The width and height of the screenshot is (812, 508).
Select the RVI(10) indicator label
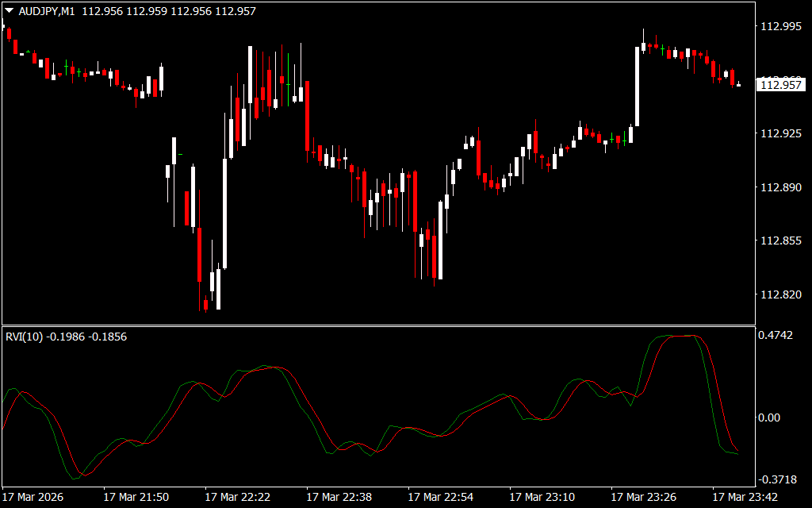[24, 337]
